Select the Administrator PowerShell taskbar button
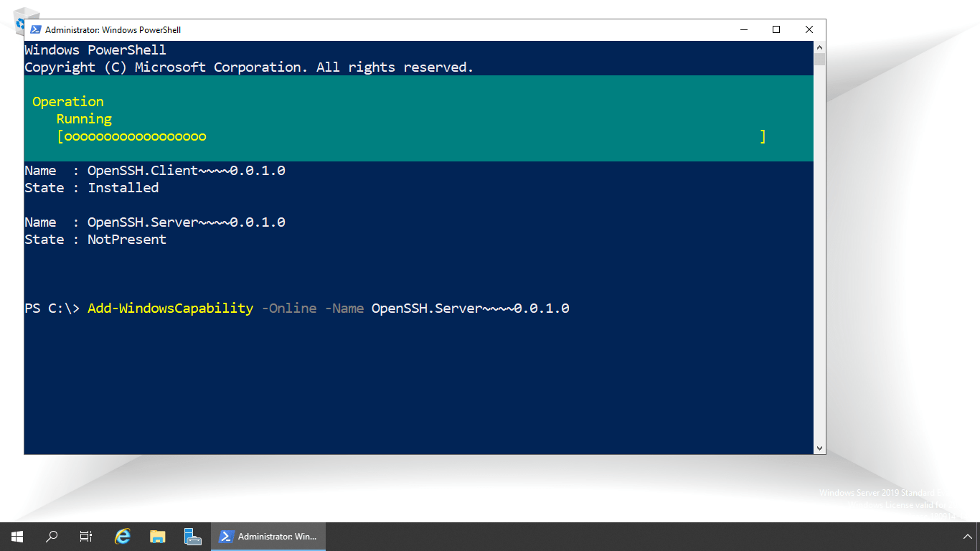 pos(268,537)
